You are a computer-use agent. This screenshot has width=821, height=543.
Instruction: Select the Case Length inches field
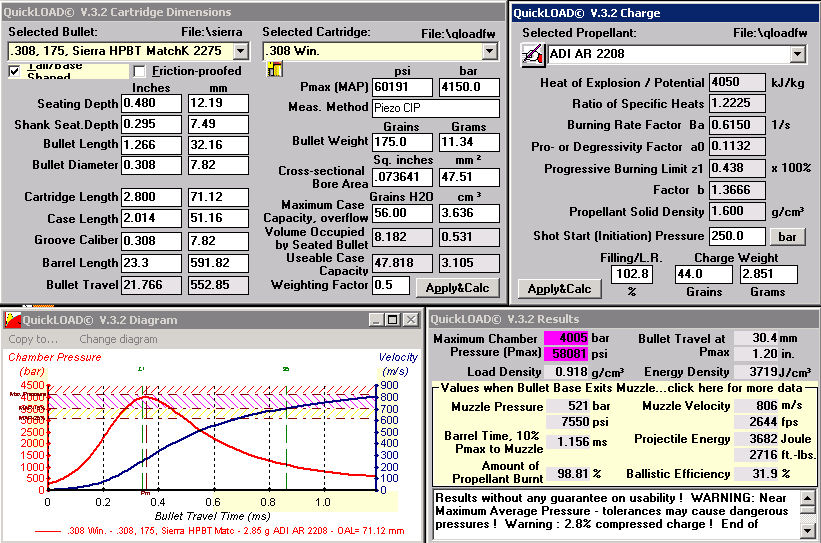click(x=151, y=219)
